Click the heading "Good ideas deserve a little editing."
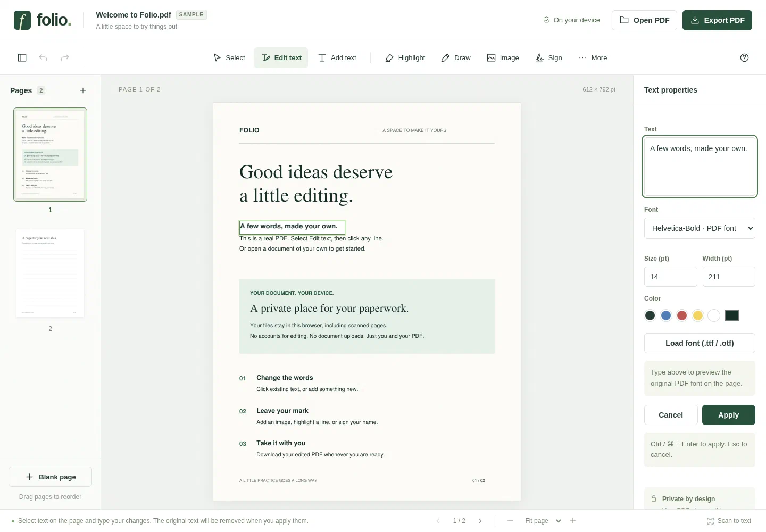This screenshot has height=532, width=766. pyautogui.click(x=316, y=184)
